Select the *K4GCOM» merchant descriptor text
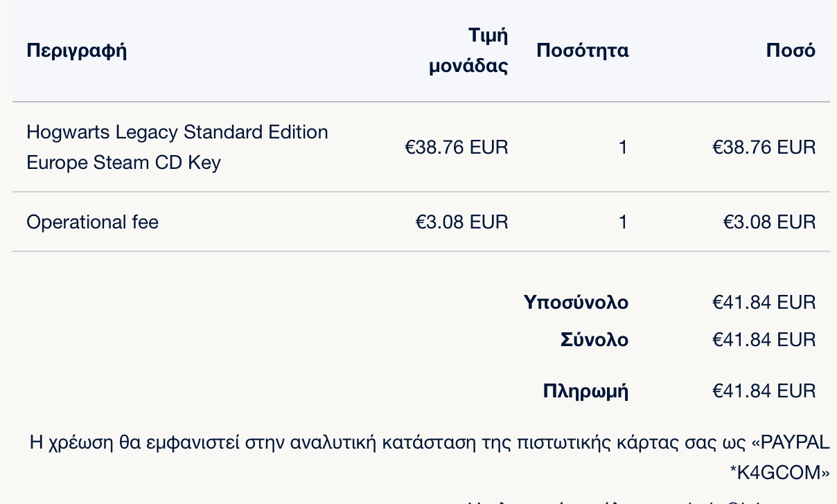Screen dimensions: 837x504 [779, 473]
